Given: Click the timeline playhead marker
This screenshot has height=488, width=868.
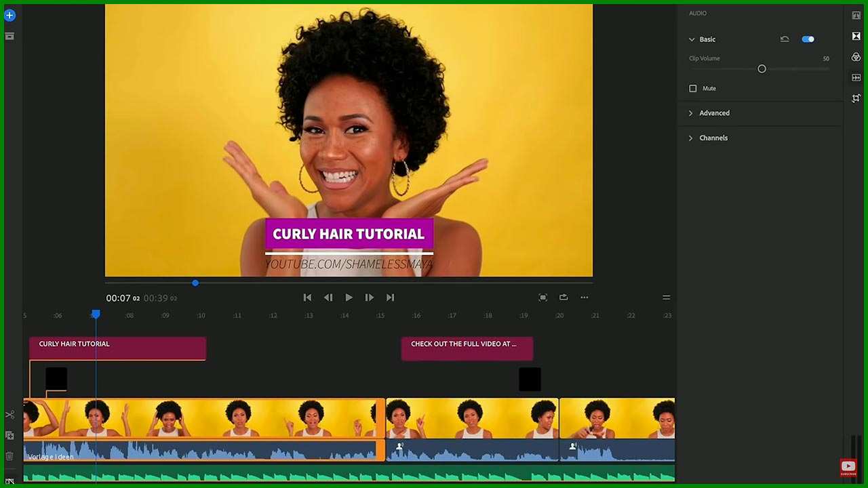Looking at the screenshot, I should click(96, 314).
